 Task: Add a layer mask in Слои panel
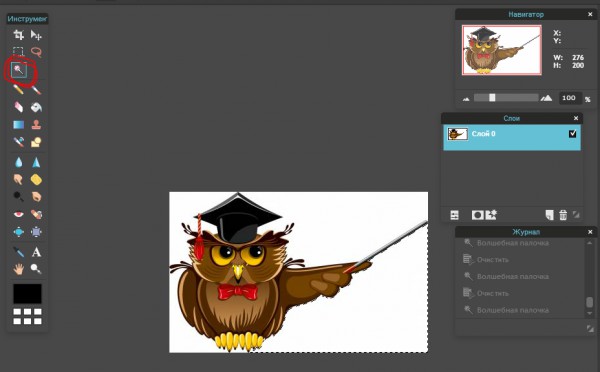[x=477, y=215]
